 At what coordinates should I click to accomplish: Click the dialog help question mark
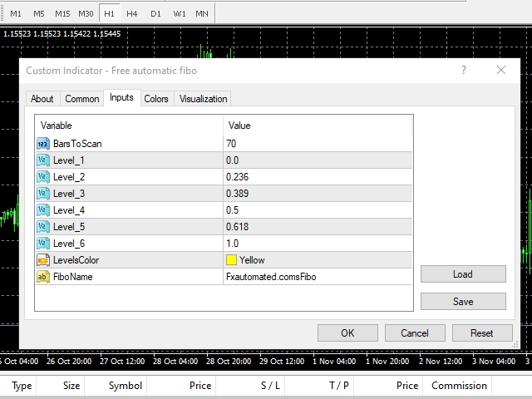[x=464, y=70]
